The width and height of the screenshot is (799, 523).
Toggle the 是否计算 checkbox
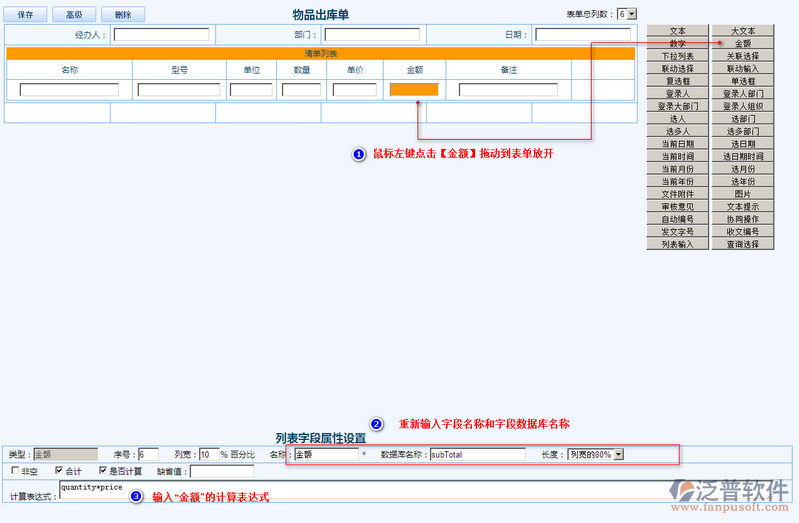click(103, 470)
